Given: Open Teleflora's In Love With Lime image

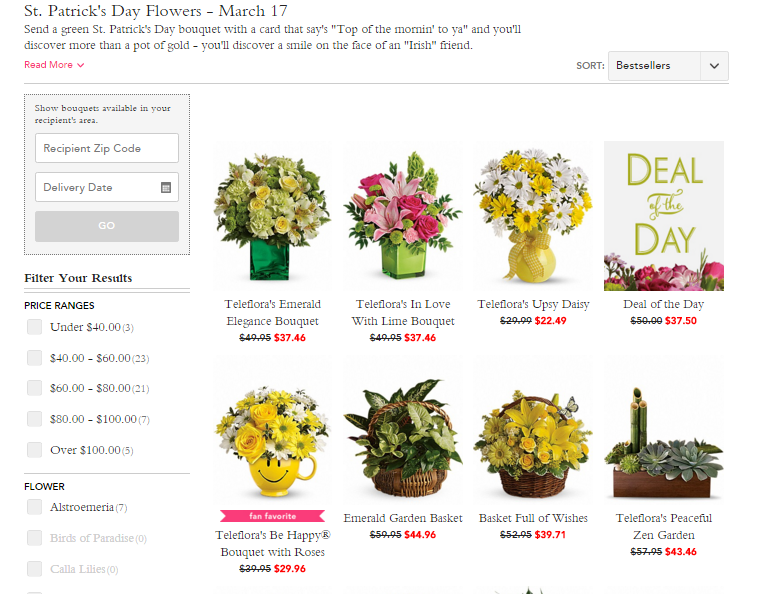Looking at the screenshot, I should (403, 216).
